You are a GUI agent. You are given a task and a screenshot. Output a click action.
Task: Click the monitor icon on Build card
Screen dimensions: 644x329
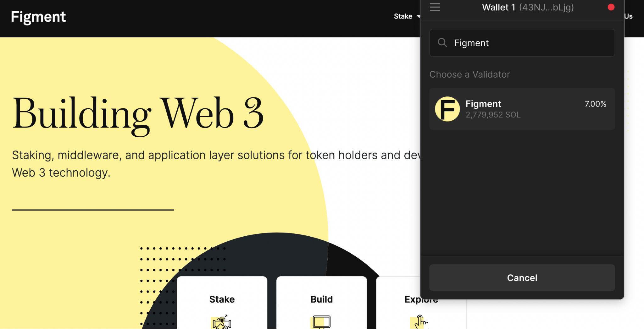[321, 322]
